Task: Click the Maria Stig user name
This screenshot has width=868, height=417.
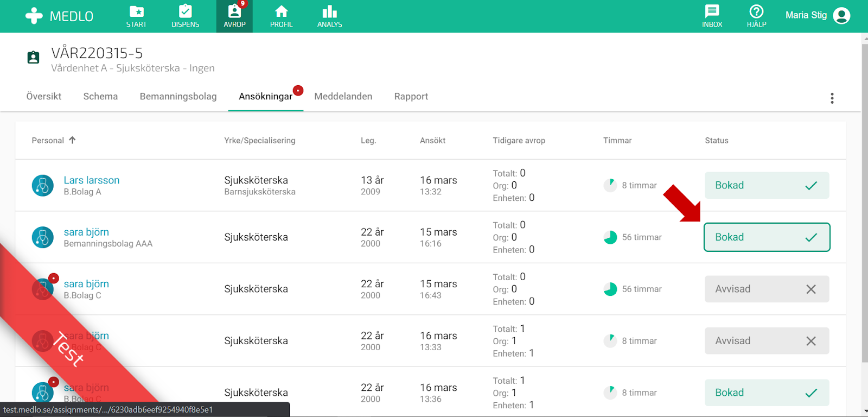Action: click(x=806, y=15)
